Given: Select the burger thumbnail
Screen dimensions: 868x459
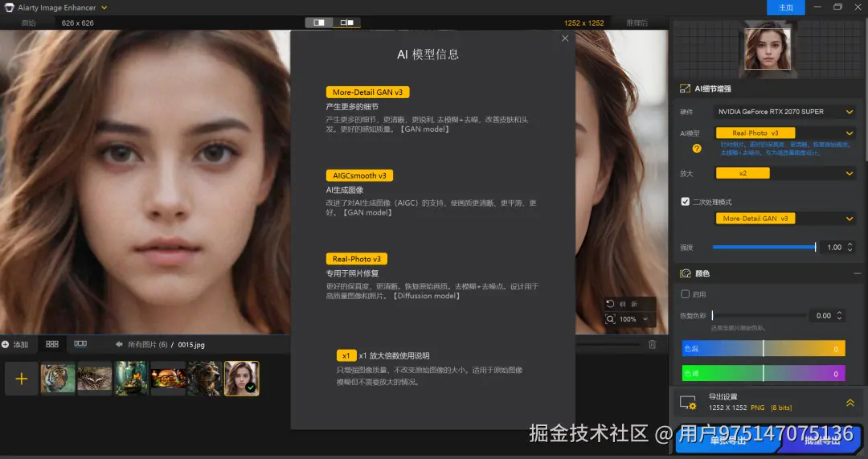Looking at the screenshot, I should click(x=168, y=378).
